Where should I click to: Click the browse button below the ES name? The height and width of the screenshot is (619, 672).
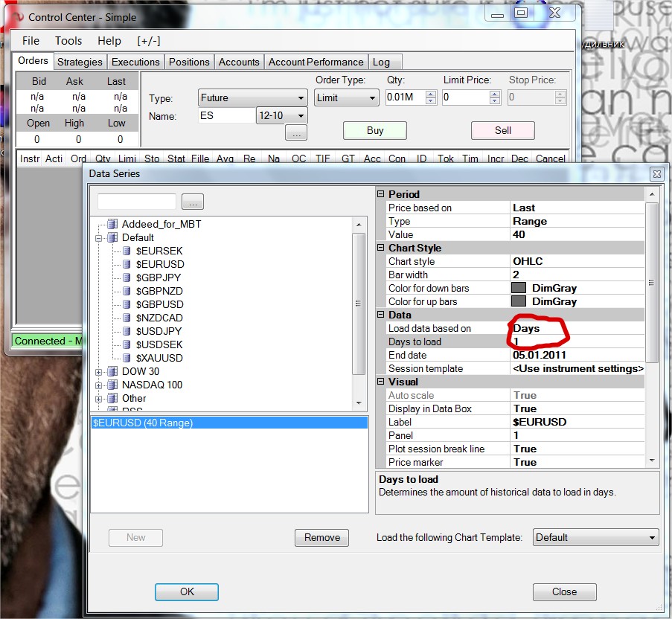tap(296, 133)
